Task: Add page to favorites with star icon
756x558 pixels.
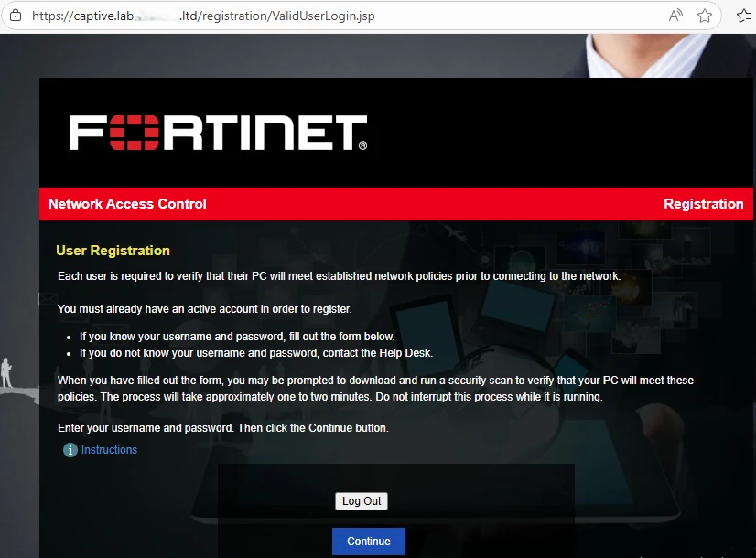Action: 705,16
